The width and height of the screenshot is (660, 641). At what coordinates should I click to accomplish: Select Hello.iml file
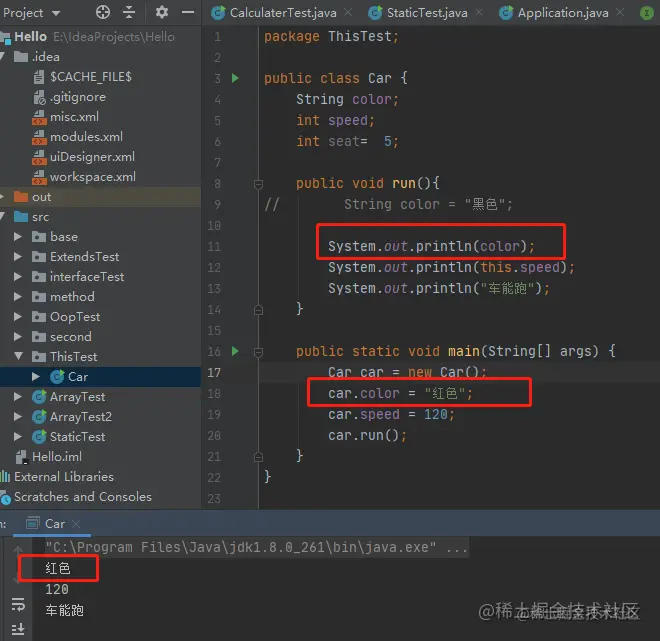(x=57, y=457)
